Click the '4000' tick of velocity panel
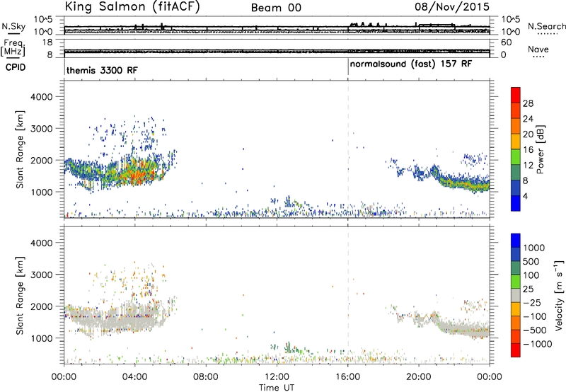 (x=42, y=243)
